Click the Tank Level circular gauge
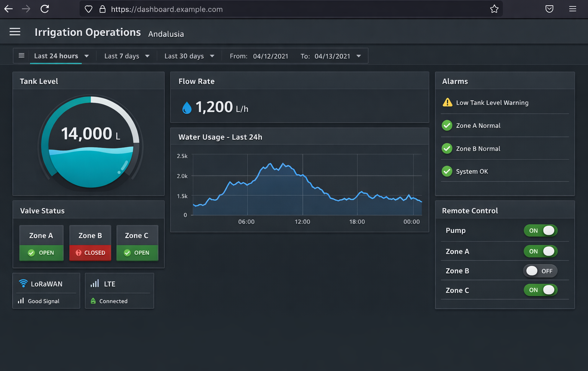Viewport: 588px width, 371px height. click(91, 142)
